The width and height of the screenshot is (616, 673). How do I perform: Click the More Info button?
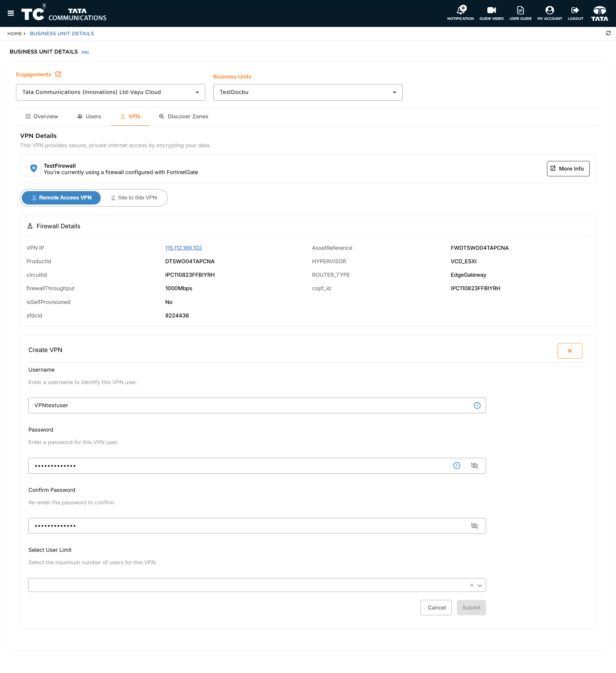tap(568, 169)
